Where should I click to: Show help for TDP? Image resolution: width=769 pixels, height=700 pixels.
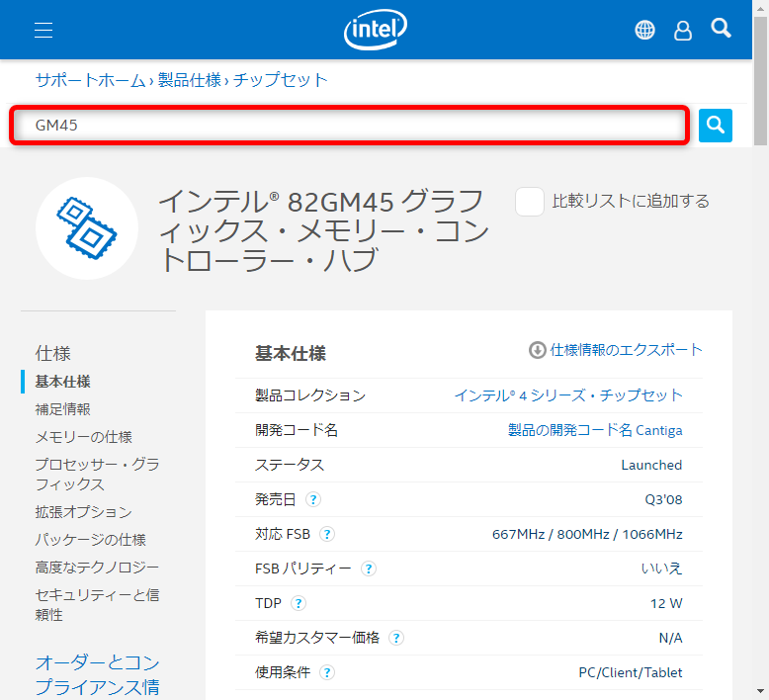299,603
